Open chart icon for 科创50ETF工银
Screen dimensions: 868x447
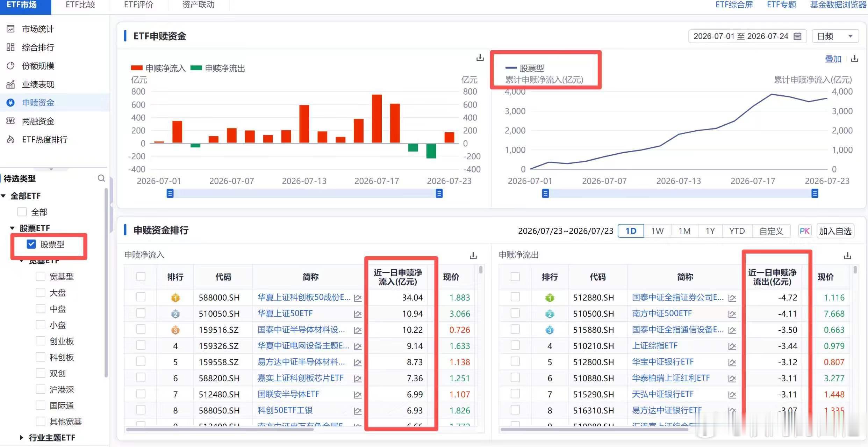(x=358, y=411)
